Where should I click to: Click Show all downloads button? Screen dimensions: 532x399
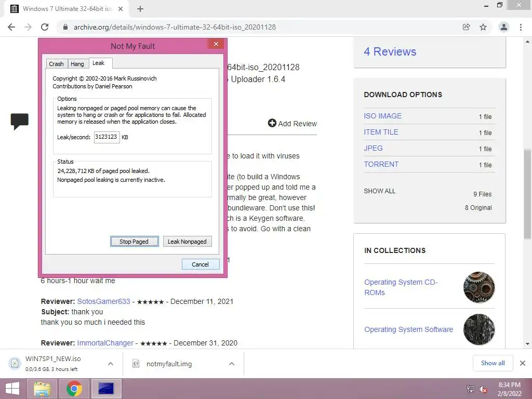coord(493,363)
